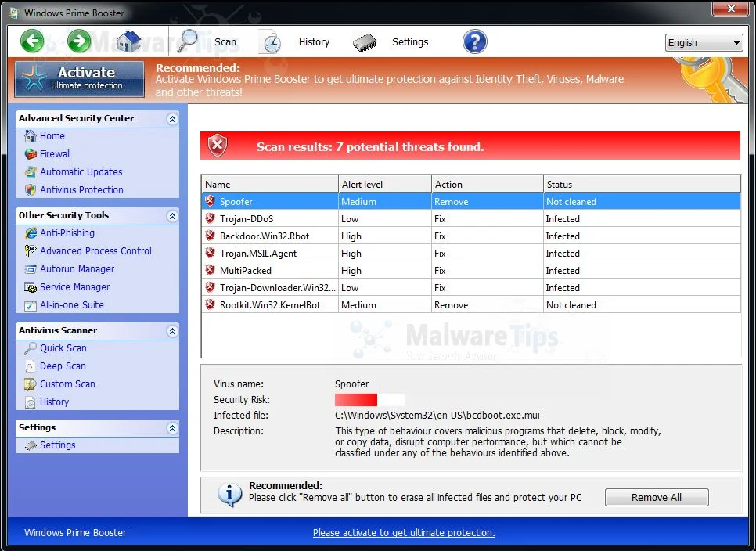The width and height of the screenshot is (756, 551).
Task: Click the Firewall icon in sidebar
Action: 31,153
